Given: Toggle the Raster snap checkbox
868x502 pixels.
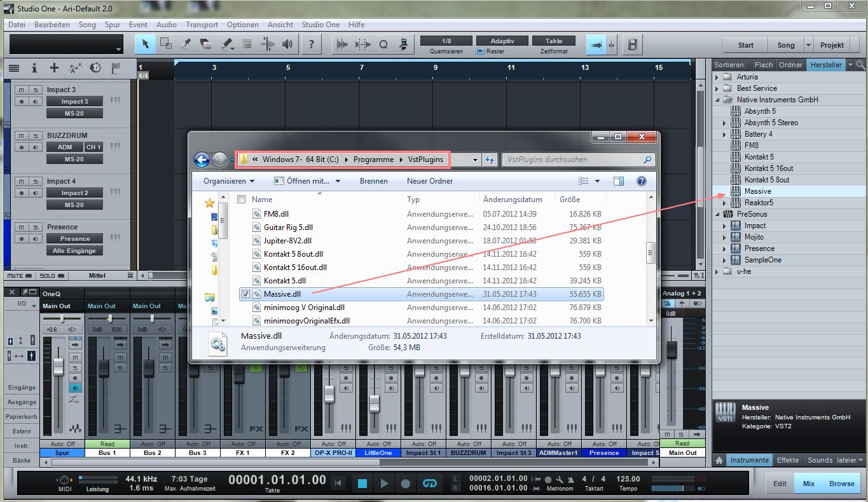Looking at the screenshot, I should pyautogui.click(x=480, y=51).
